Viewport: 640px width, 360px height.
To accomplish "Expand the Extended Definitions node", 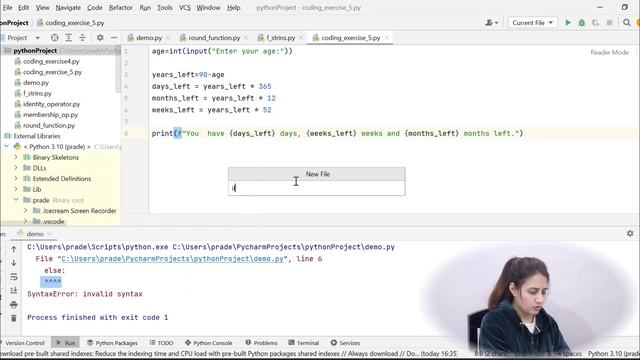I will [16, 178].
